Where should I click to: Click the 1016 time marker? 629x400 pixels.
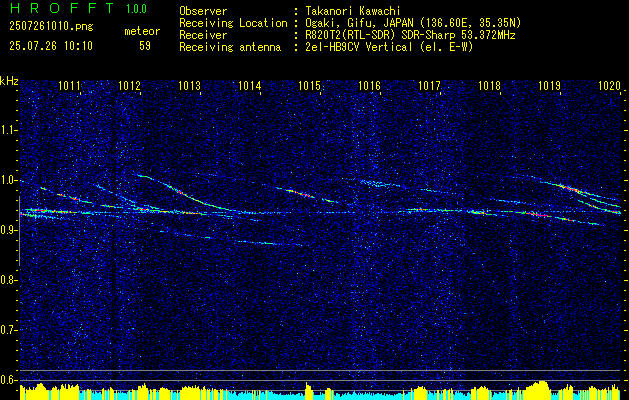tap(369, 85)
